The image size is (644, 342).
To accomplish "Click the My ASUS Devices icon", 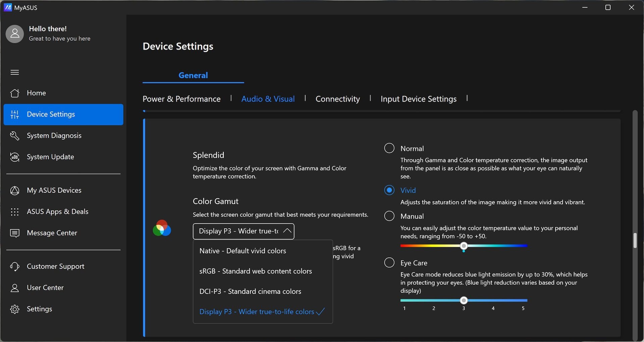I will pyautogui.click(x=15, y=190).
